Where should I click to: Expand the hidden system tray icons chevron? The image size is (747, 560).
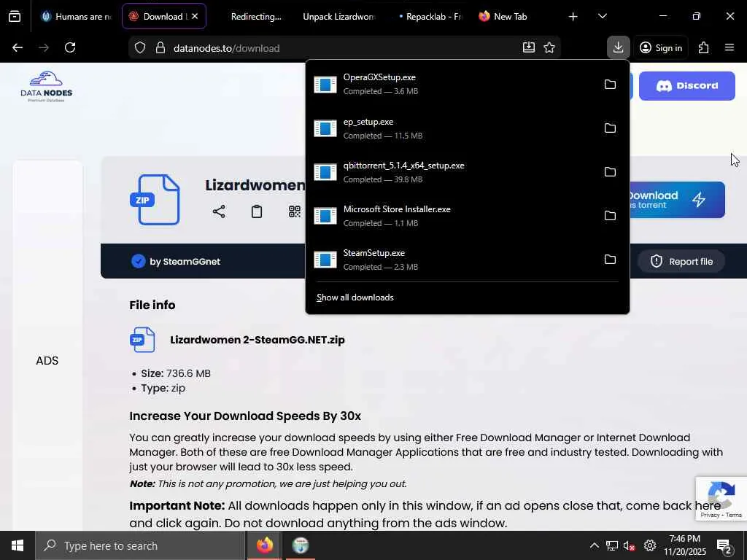tap(594, 545)
